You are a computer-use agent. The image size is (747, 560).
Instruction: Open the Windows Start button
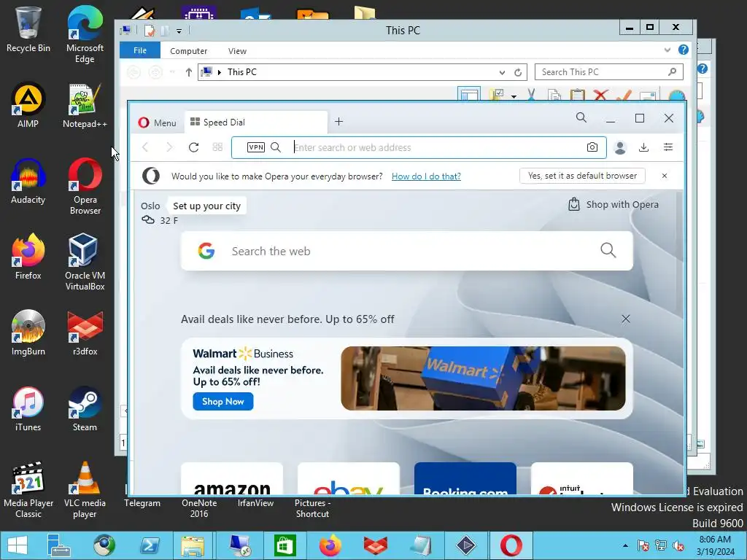point(18,545)
